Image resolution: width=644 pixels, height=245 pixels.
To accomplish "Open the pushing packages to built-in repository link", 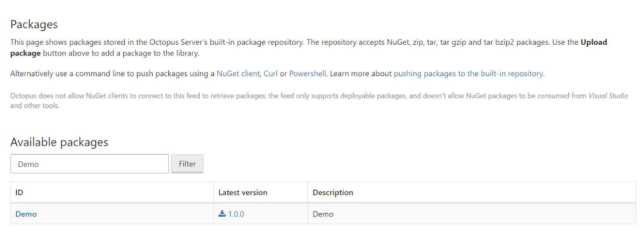I will click(469, 74).
